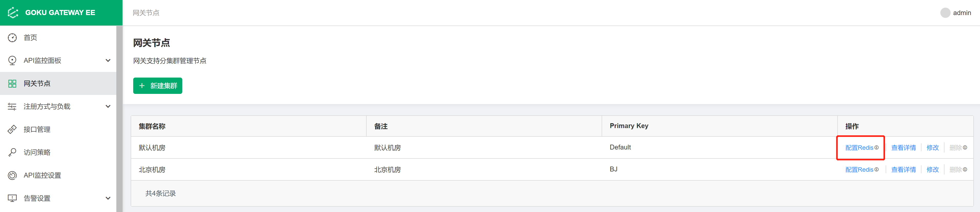Click the 告警设置 monitor icon
980x212 pixels.
point(12,198)
